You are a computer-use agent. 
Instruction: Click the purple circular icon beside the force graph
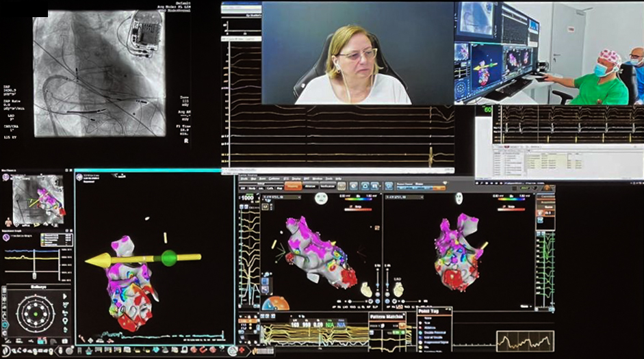pos(6,237)
